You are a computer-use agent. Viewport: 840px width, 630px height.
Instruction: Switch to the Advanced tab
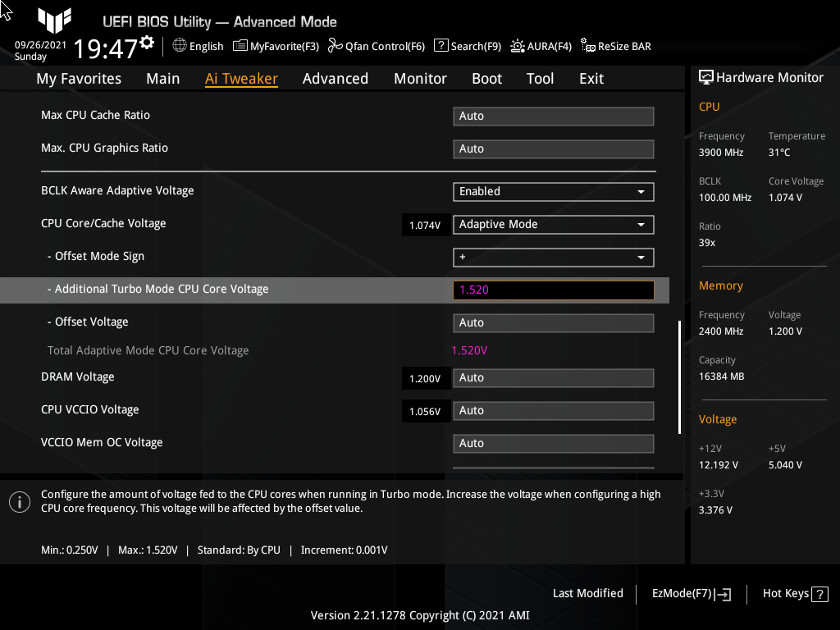[x=336, y=79]
